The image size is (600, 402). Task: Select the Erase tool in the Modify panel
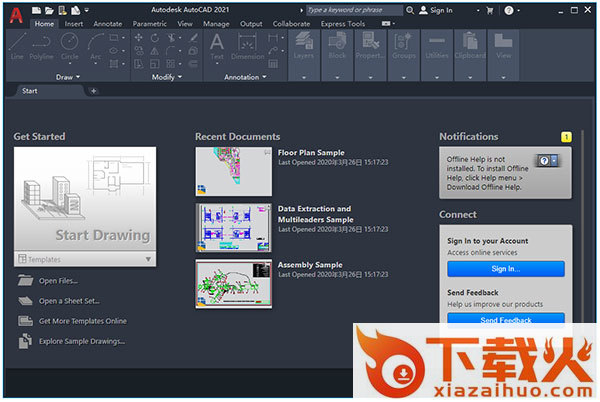point(194,37)
